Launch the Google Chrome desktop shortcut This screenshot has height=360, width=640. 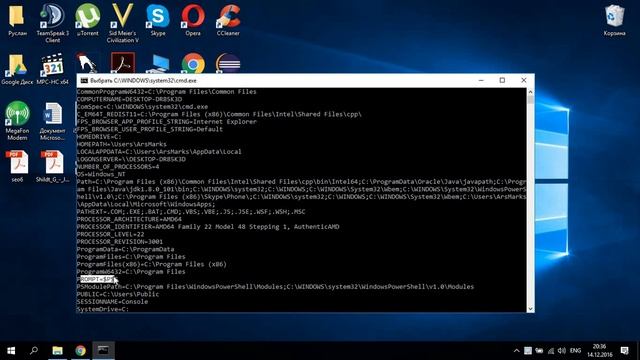coord(193,63)
